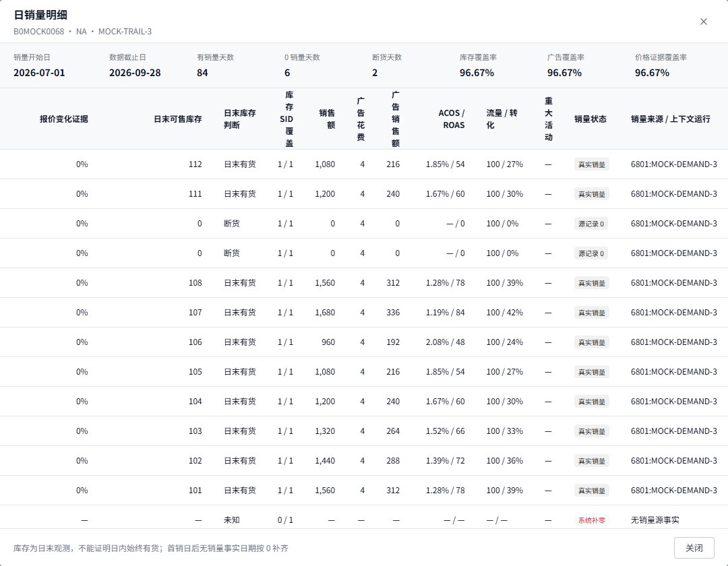Click 6801:MOCK-DEMAND-3 in inventory 107 row

coord(673,313)
